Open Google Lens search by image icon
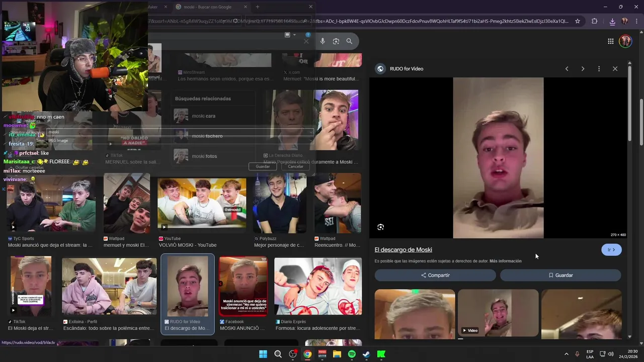 click(336, 41)
